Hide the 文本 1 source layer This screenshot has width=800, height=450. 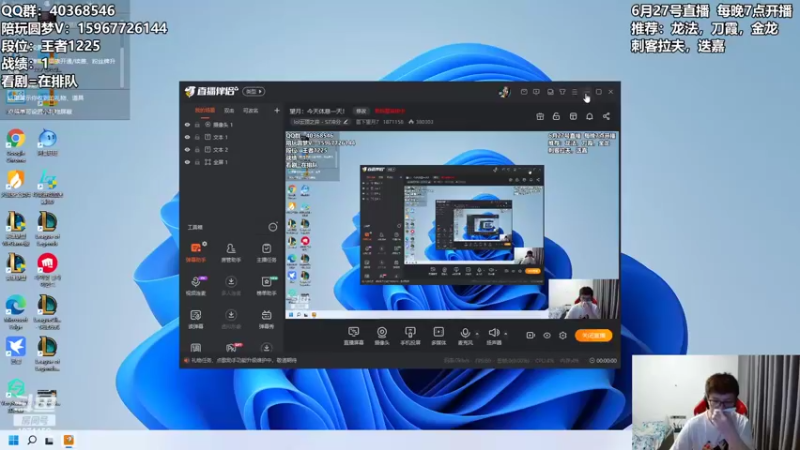tap(187, 137)
